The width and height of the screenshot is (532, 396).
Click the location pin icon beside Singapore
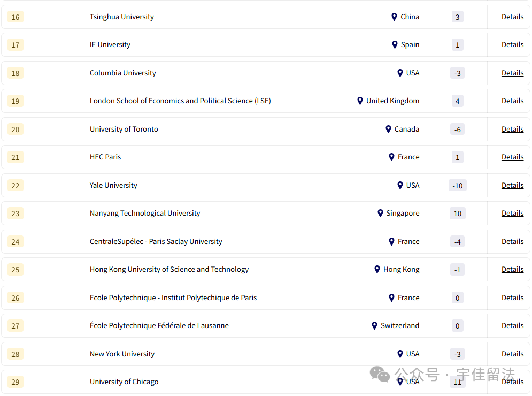[380, 214]
